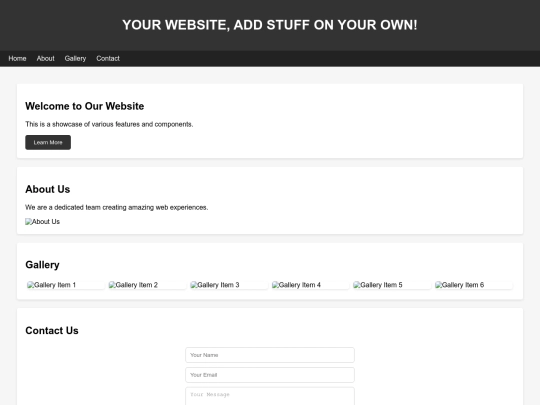Screen dimensions: 540x405
Task: Click the 'YOUR WEBSITE, ADD STUFF ON YOUR OWN!' header title
Action: click(x=270, y=25)
